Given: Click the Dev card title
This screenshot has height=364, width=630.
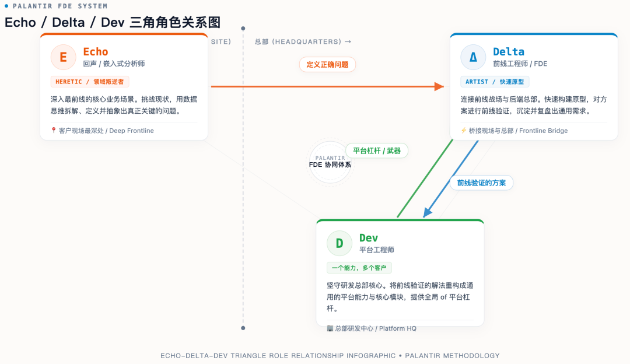Looking at the screenshot, I should point(369,238).
